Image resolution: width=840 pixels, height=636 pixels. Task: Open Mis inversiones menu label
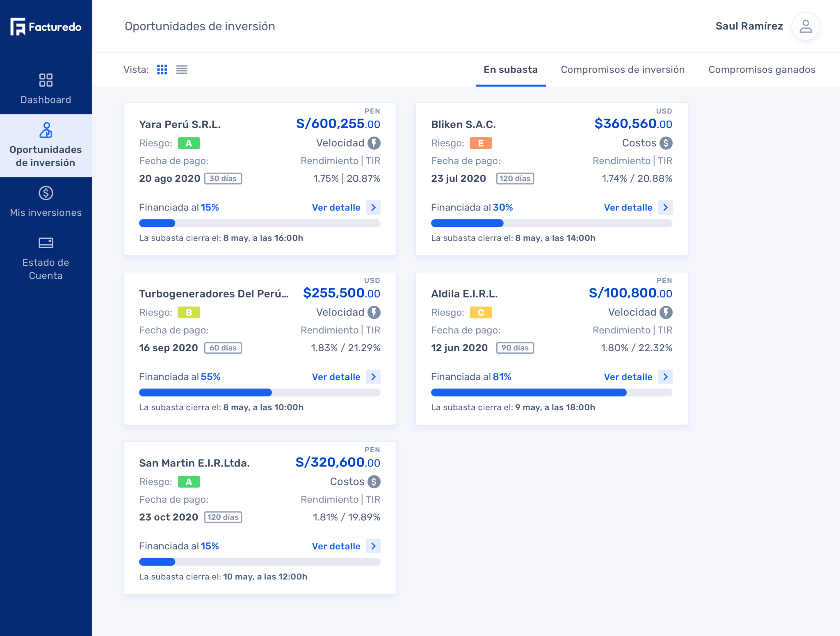tap(46, 213)
